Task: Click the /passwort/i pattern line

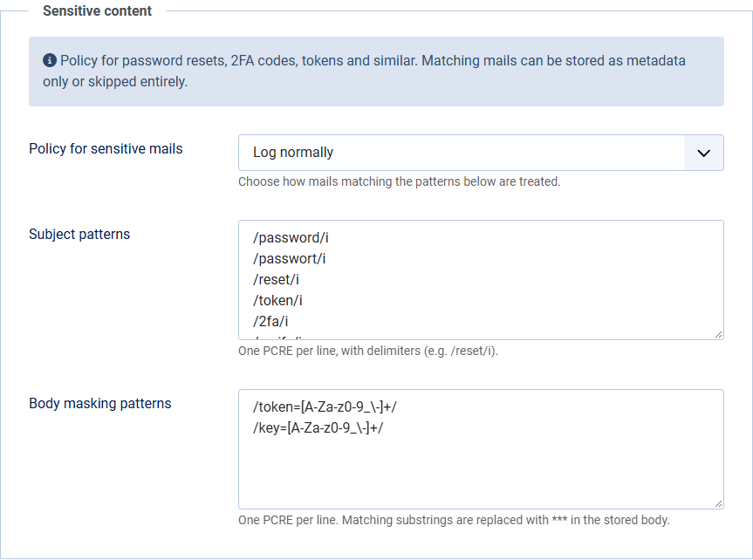Action: pos(289,259)
